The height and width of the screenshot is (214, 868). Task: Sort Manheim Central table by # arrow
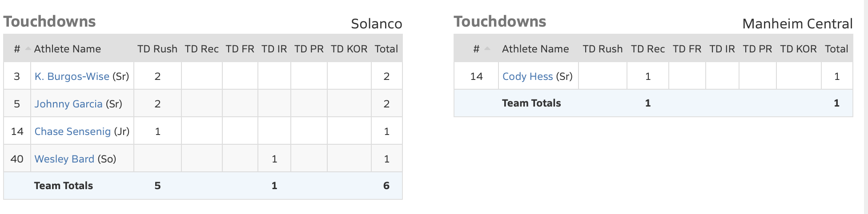coord(487,49)
